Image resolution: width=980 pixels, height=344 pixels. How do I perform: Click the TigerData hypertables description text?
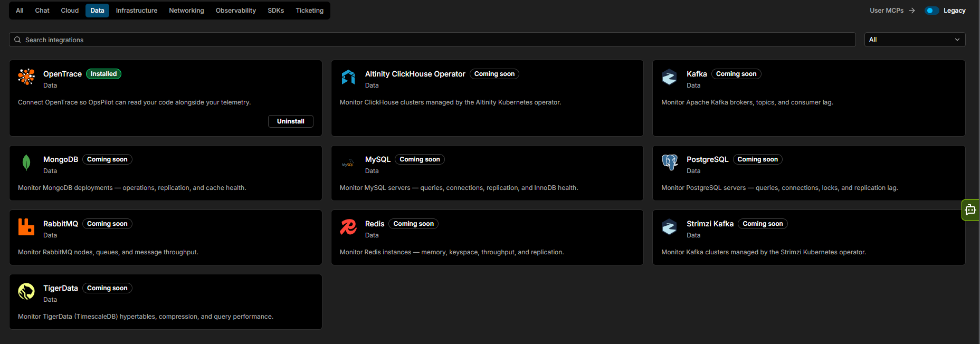[x=146, y=317]
